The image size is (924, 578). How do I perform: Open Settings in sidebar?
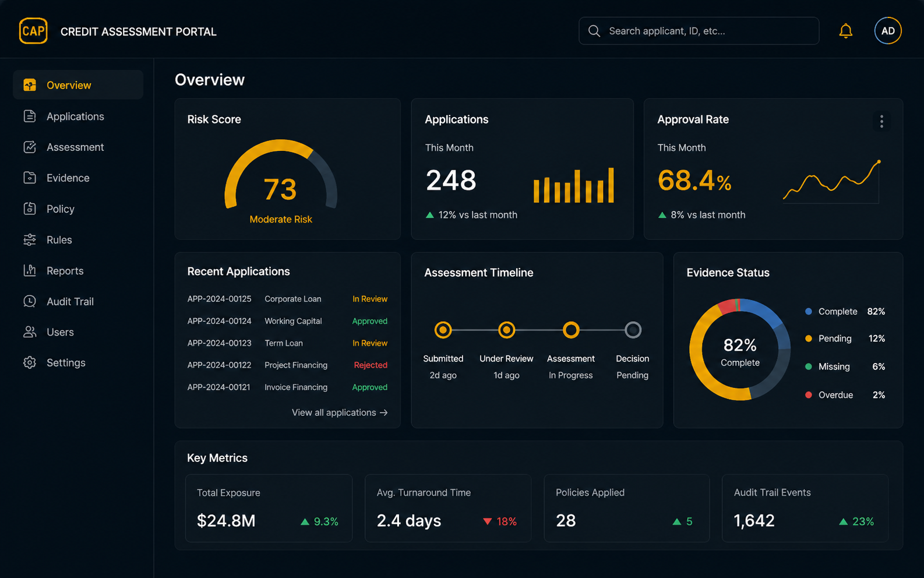tap(78, 362)
